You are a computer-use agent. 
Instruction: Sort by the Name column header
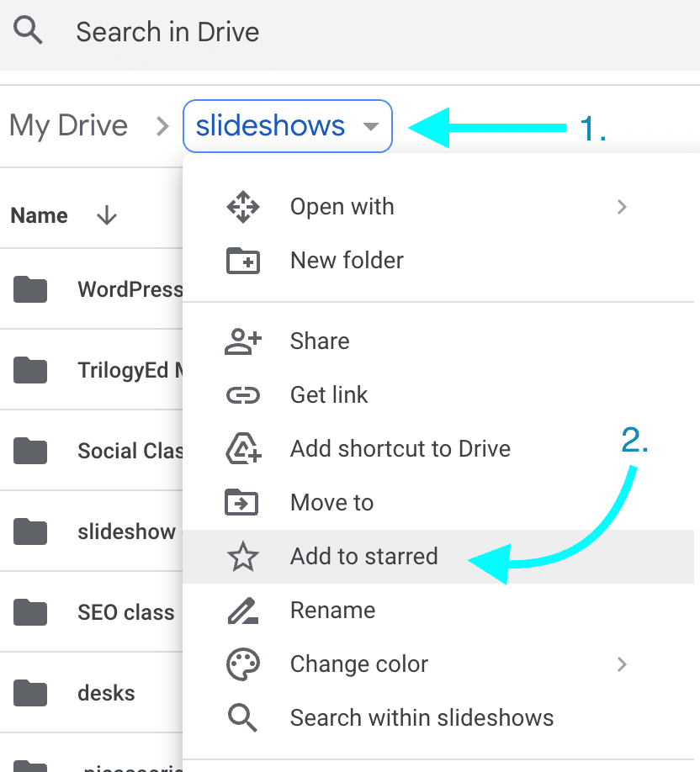pyautogui.click(x=40, y=215)
